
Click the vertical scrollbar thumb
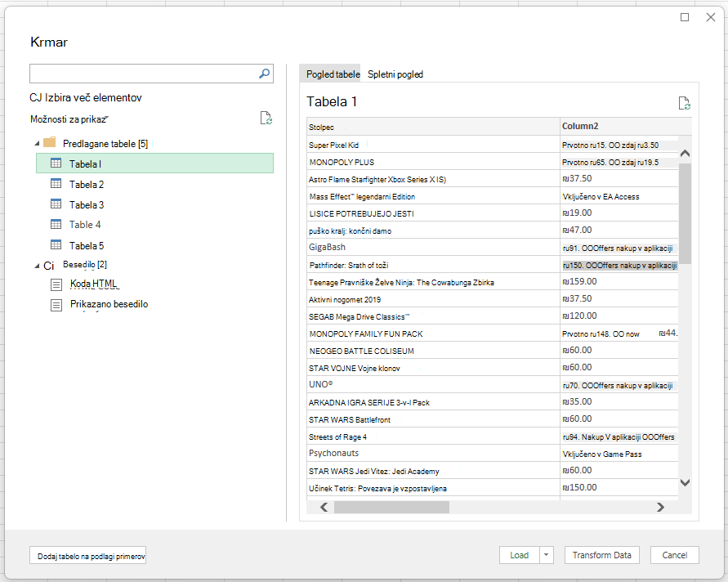click(685, 213)
